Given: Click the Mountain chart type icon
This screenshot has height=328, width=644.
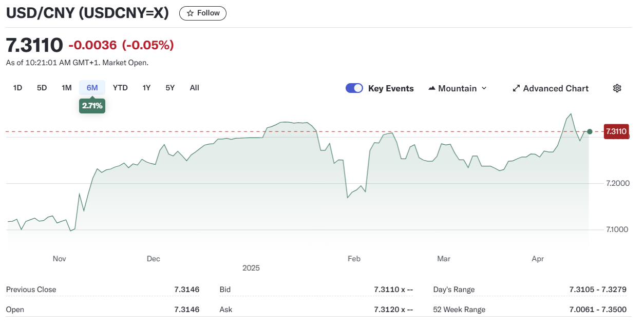Looking at the screenshot, I should click(431, 88).
